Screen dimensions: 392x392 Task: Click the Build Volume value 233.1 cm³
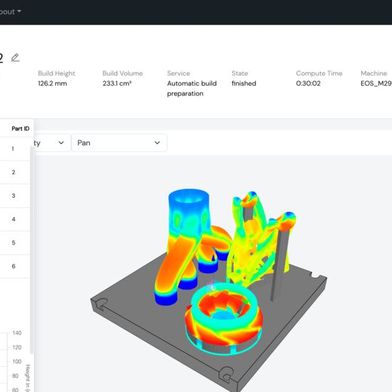tap(117, 83)
